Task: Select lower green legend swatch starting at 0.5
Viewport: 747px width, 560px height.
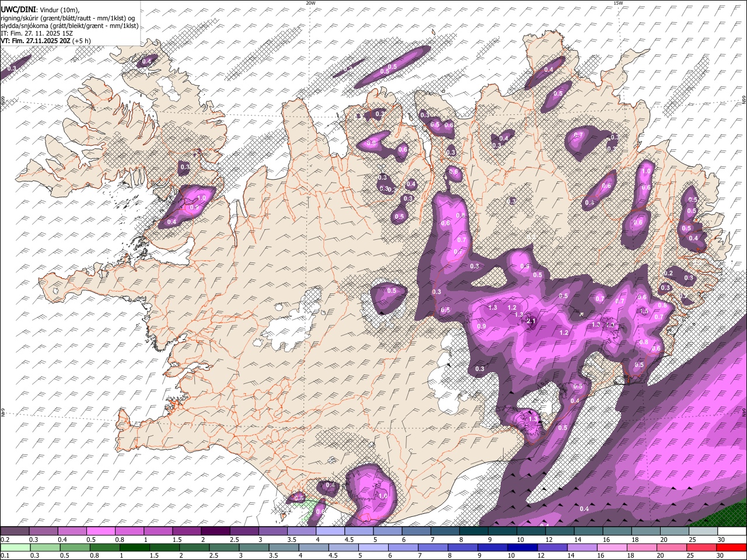Action: pos(75,547)
